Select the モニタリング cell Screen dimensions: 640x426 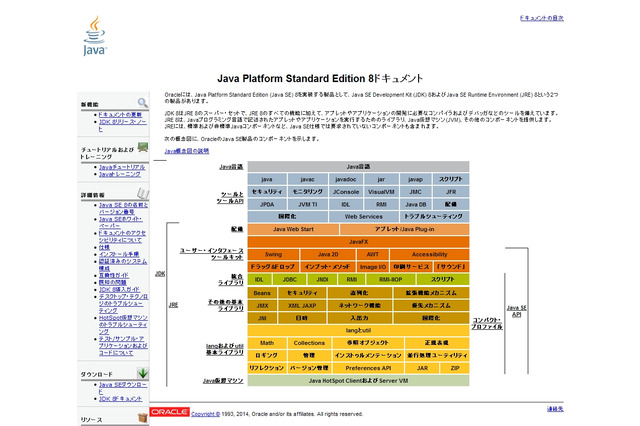click(307, 192)
